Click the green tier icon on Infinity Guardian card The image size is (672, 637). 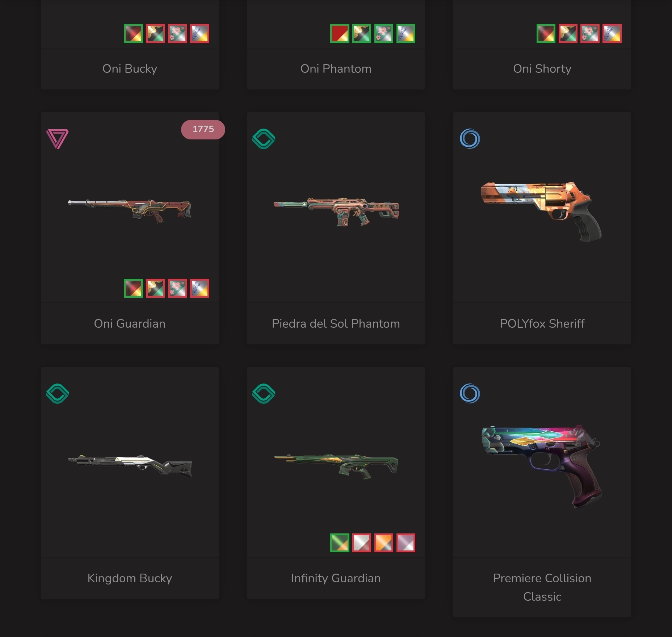(x=264, y=394)
